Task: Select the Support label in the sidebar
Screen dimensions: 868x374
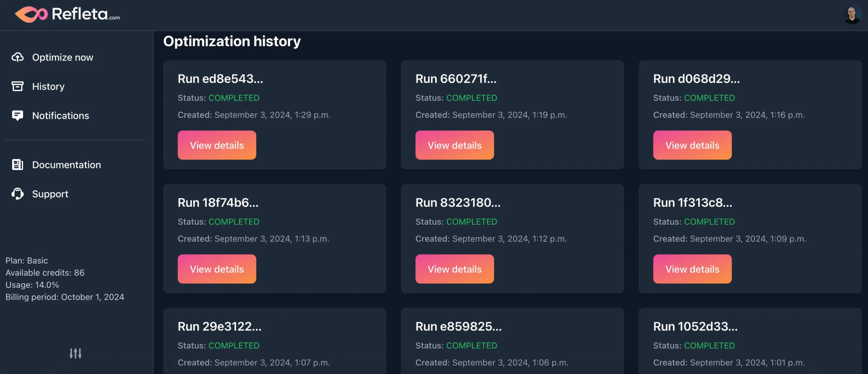Action: (50, 194)
